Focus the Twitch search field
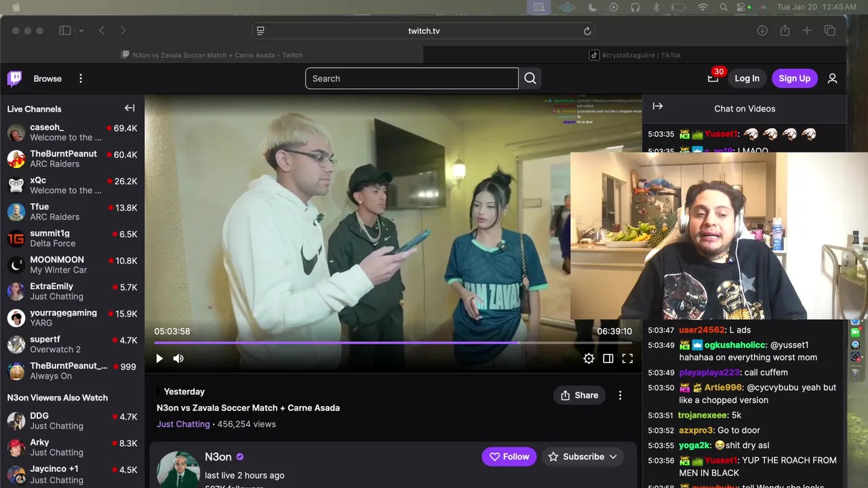 [x=412, y=79]
